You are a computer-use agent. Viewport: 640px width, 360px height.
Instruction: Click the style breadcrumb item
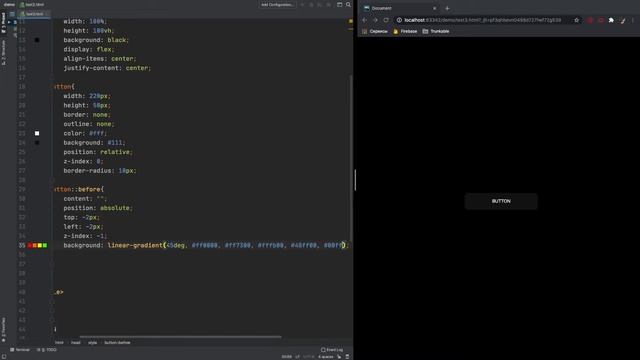(93, 343)
